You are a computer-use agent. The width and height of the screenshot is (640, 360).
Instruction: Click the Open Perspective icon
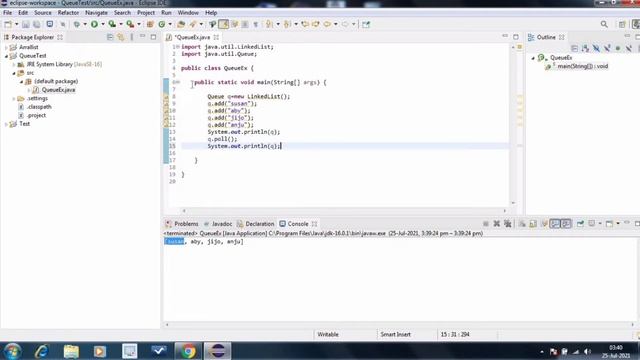tap(622, 24)
